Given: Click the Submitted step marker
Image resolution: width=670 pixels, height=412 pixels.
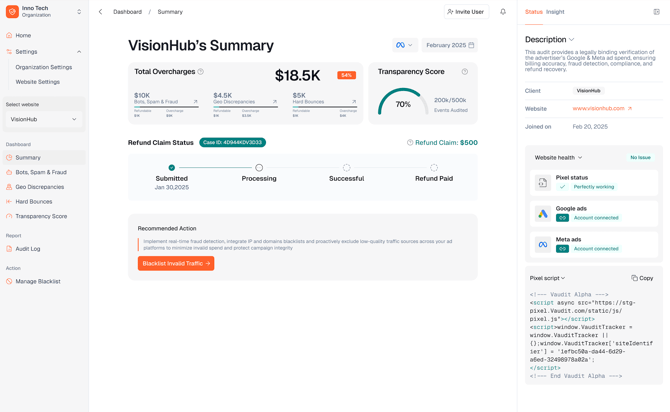Looking at the screenshot, I should 171,168.
